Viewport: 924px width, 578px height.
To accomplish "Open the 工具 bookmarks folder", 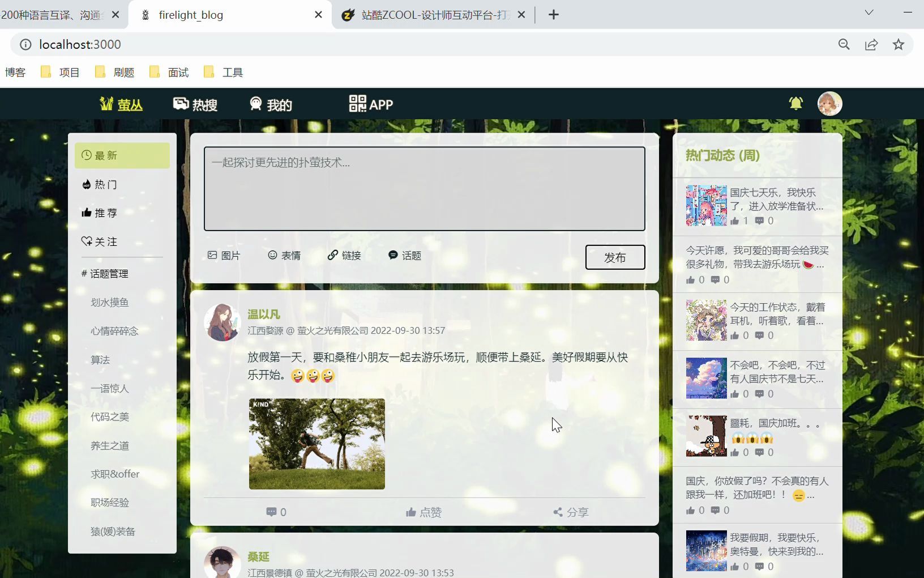I will point(223,72).
